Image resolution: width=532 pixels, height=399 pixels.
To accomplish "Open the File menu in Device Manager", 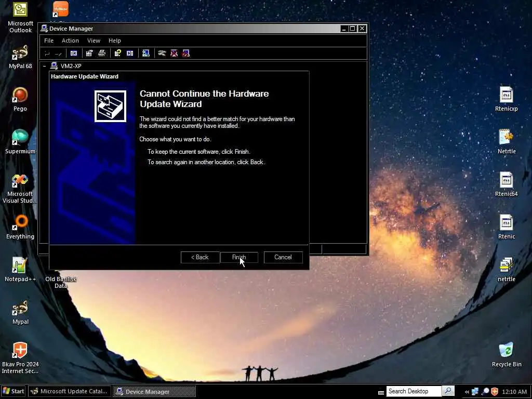I will click(x=49, y=41).
